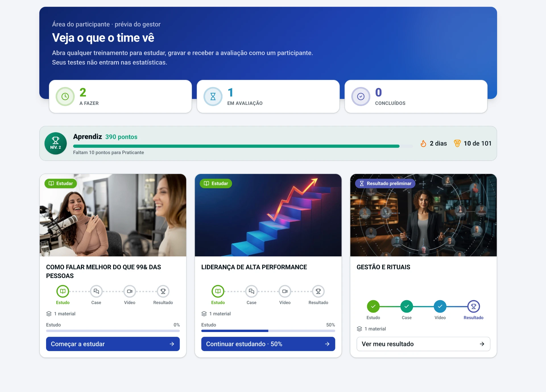
Task: Select Resultado trophy step in Liderança de Alta Performance card
Action: [x=318, y=291]
